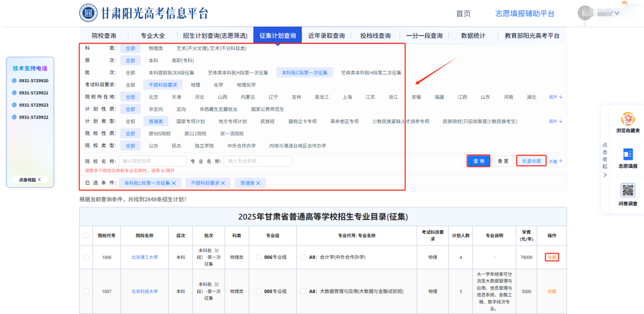
Task: Remove the 本科批C段第一次征集 selected condition
Action: tap(174, 183)
